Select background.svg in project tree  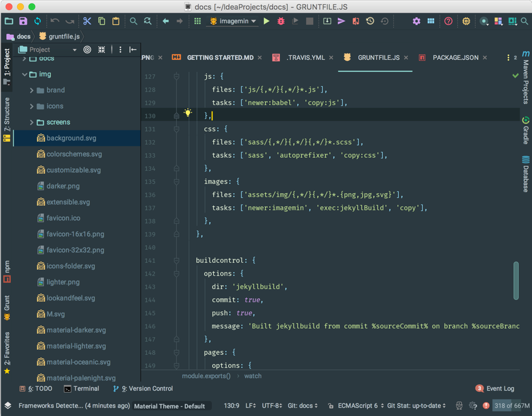pyautogui.click(x=77, y=138)
